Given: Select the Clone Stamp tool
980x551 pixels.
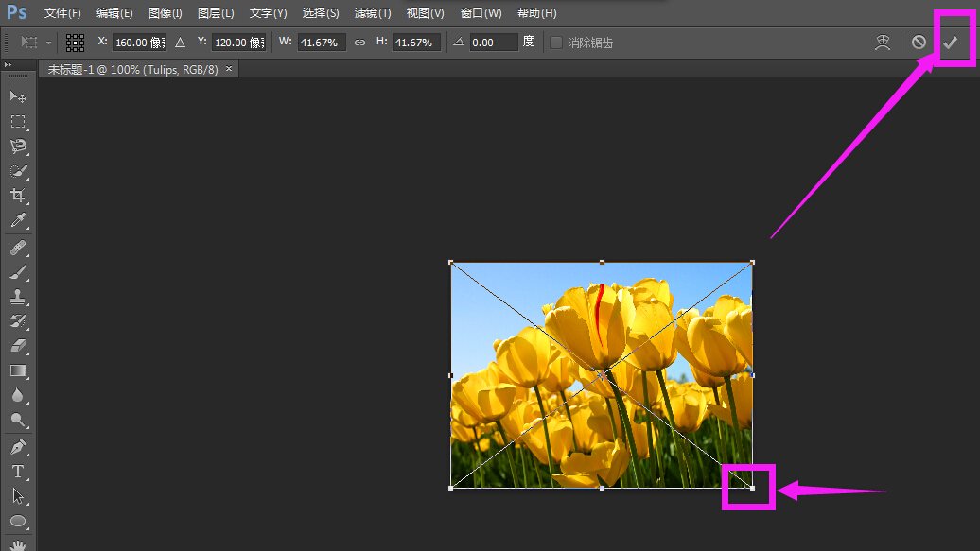Looking at the screenshot, I should tap(18, 297).
